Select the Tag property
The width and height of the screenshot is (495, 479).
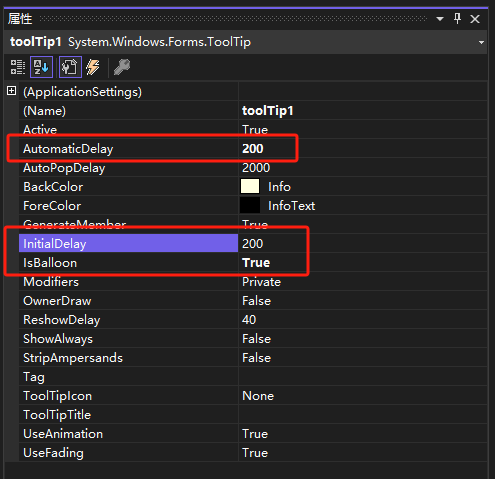pyautogui.click(x=129, y=377)
